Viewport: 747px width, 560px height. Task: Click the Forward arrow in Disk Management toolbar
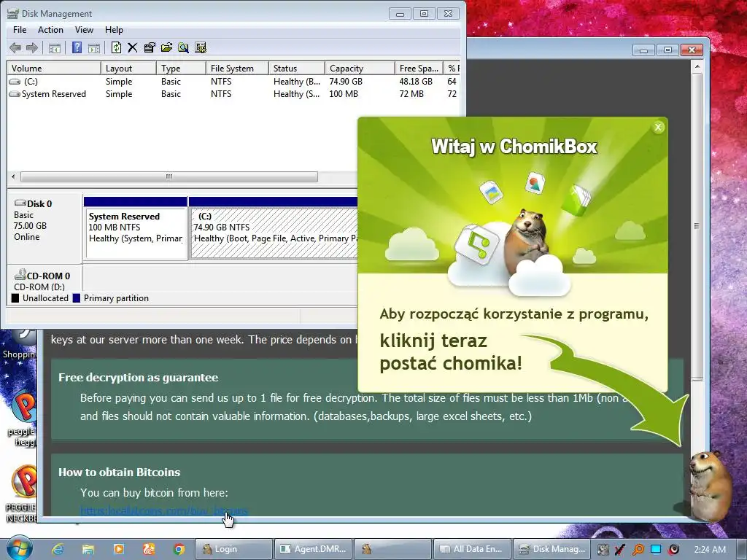[32, 47]
